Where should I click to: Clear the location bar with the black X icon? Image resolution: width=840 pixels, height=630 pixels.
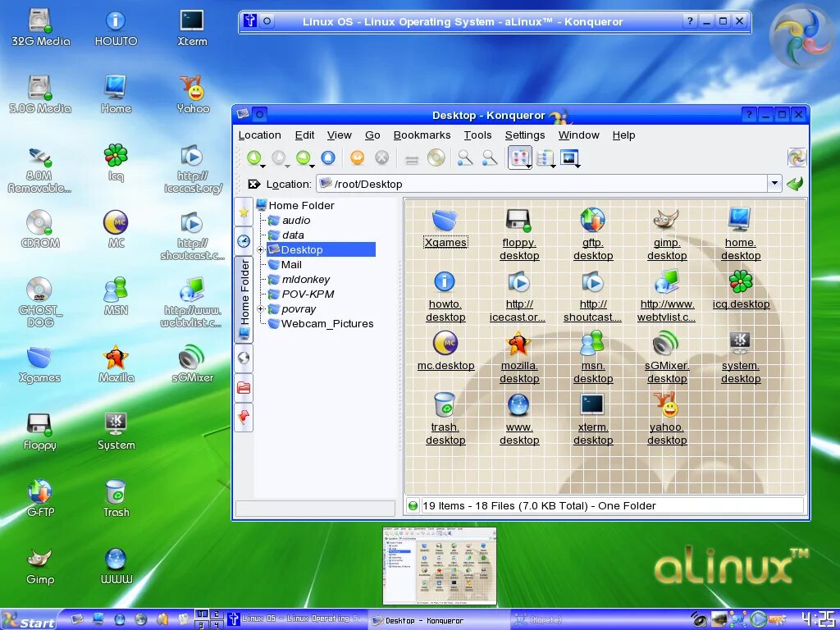tap(254, 185)
